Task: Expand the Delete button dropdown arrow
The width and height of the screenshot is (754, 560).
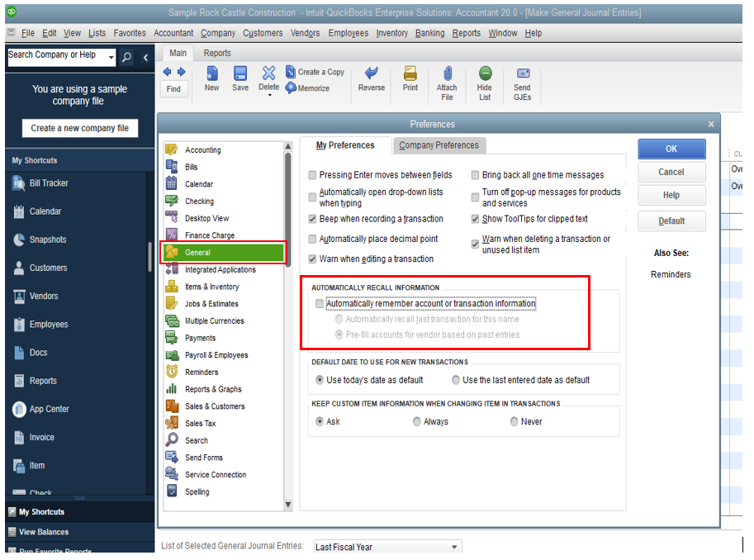Action: (269, 96)
